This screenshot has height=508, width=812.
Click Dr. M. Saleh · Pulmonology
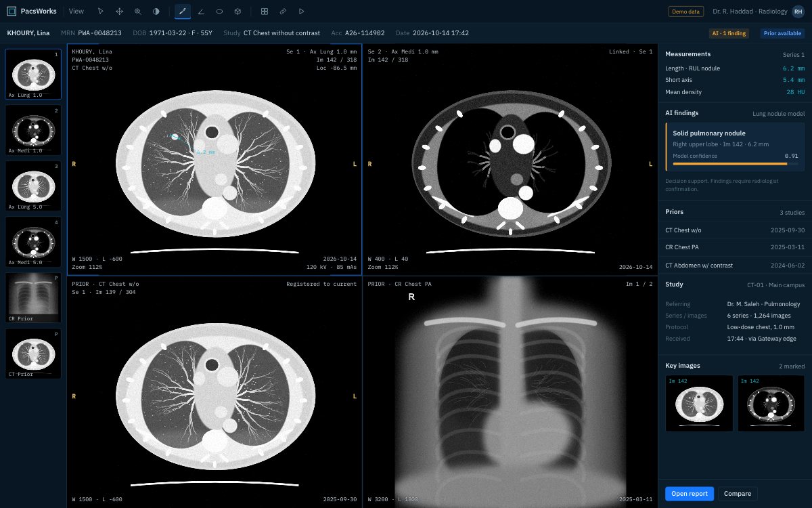(x=763, y=304)
